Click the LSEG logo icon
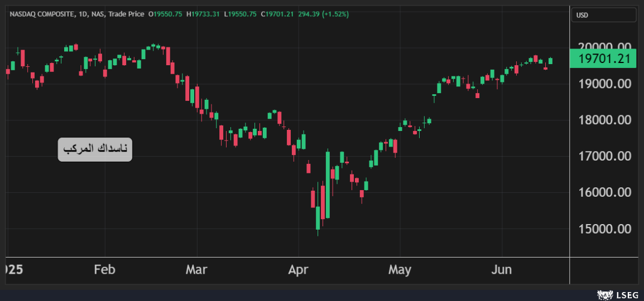 coord(604,294)
